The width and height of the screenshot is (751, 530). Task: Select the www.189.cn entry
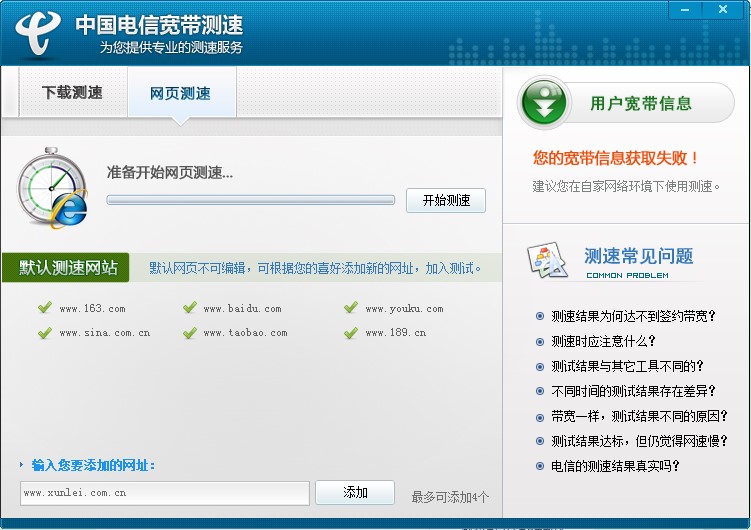pyautogui.click(x=396, y=332)
